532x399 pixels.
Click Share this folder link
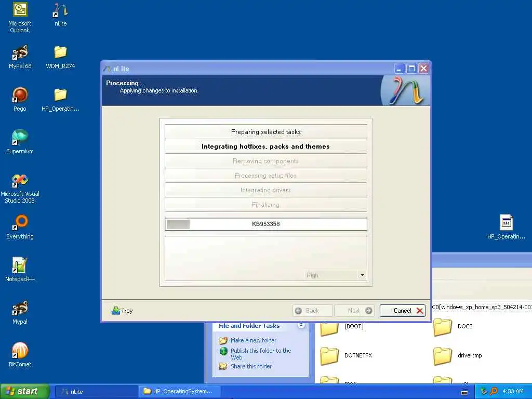click(x=251, y=366)
